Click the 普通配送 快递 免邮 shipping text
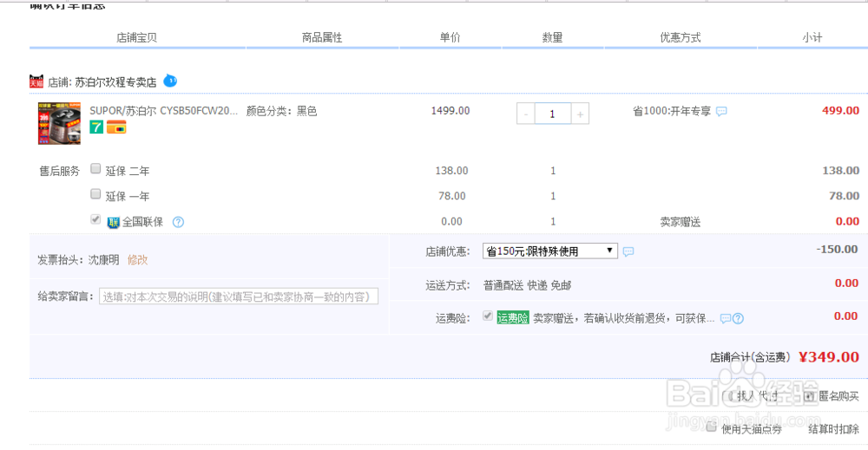 coord(527,285)
